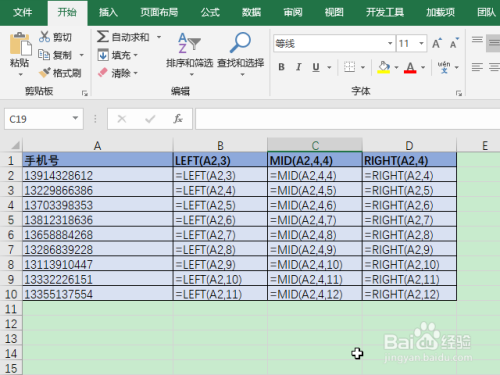Click the formula bar cancel X
Image resolution: width=500 pixels, height=375 pixels.
click(x=122, y=119)
